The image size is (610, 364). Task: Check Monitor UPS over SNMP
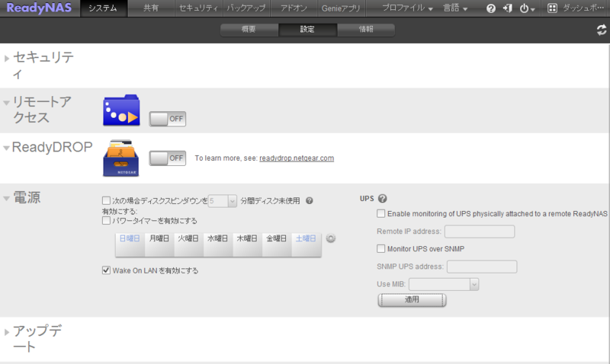[380, 248]
